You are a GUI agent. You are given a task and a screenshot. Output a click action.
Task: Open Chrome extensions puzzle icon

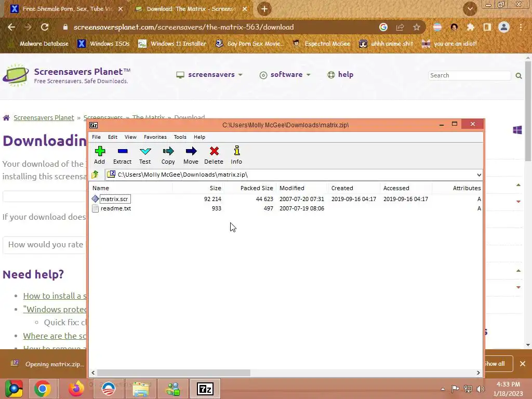pyautogui.click(x=470, y=27)
